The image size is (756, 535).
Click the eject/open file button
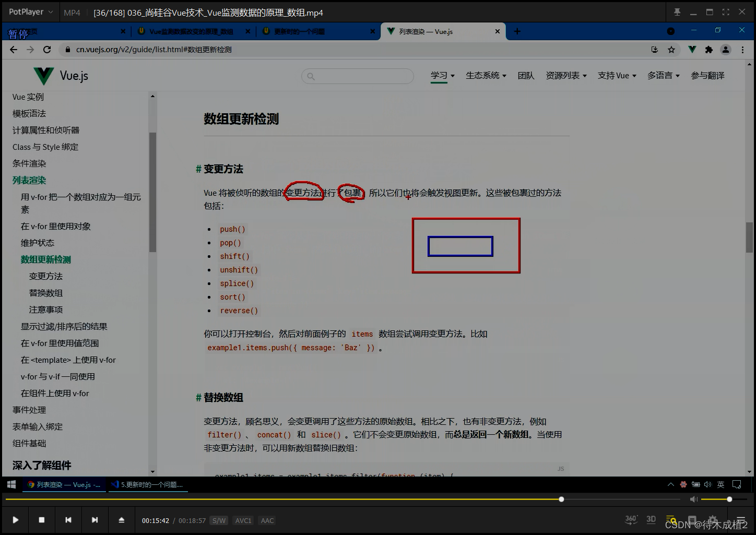coord(121,520)
